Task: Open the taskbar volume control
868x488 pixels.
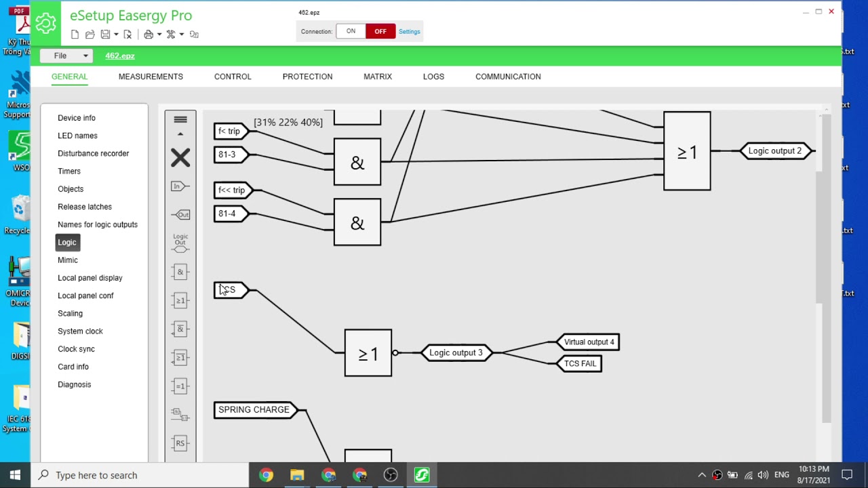Action: tap(763, 475)
